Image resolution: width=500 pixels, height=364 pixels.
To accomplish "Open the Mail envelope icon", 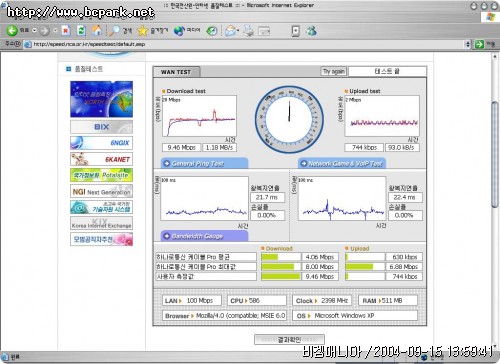I will click(230, 31).
